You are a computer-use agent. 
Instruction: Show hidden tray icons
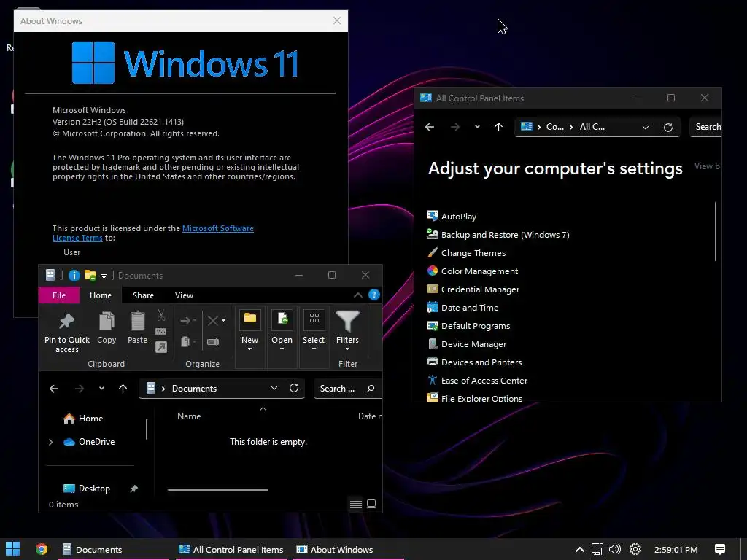[580, 549]
